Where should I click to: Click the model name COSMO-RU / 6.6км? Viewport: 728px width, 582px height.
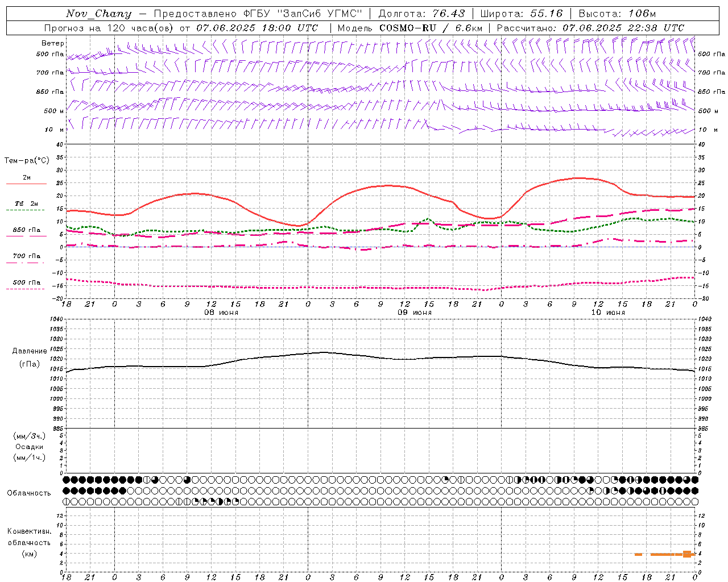click(x=431, y=28)
